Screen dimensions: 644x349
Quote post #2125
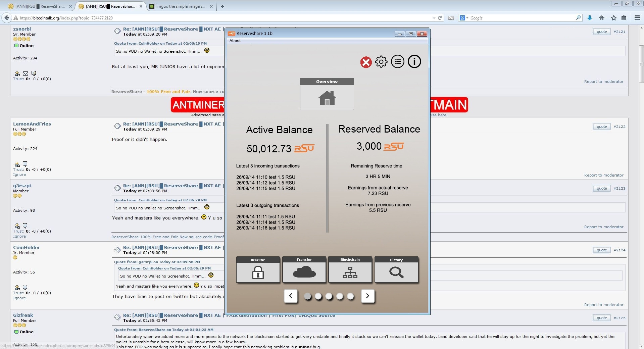coord(601,318)
